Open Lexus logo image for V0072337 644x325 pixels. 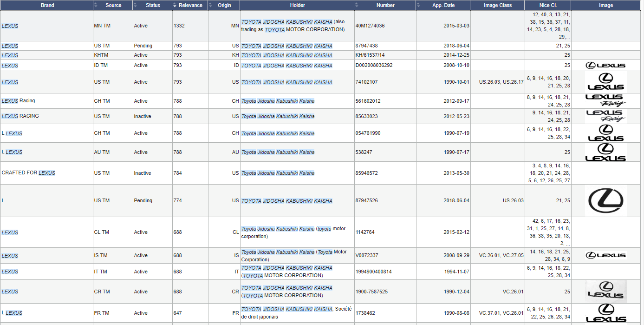click(605, 255)
